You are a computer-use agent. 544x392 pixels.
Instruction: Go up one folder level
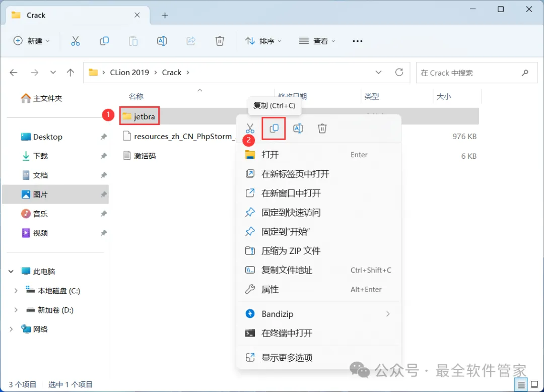coord(71,73)
